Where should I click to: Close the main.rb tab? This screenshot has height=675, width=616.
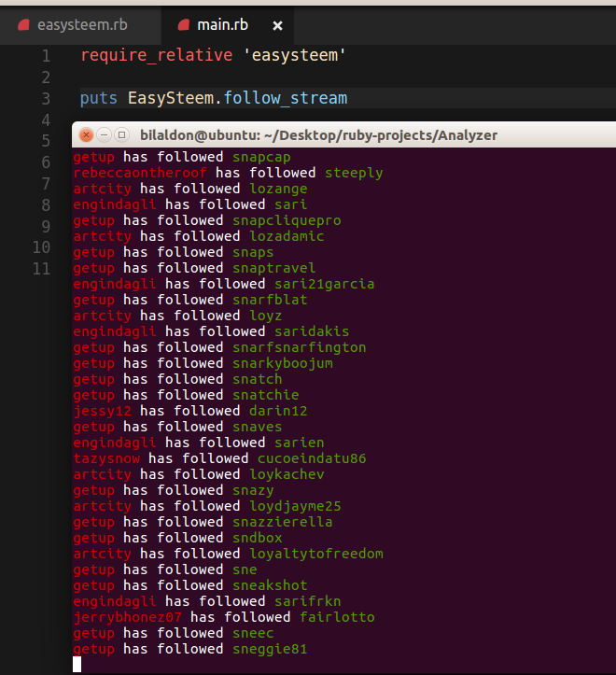(x=277, y=26)
